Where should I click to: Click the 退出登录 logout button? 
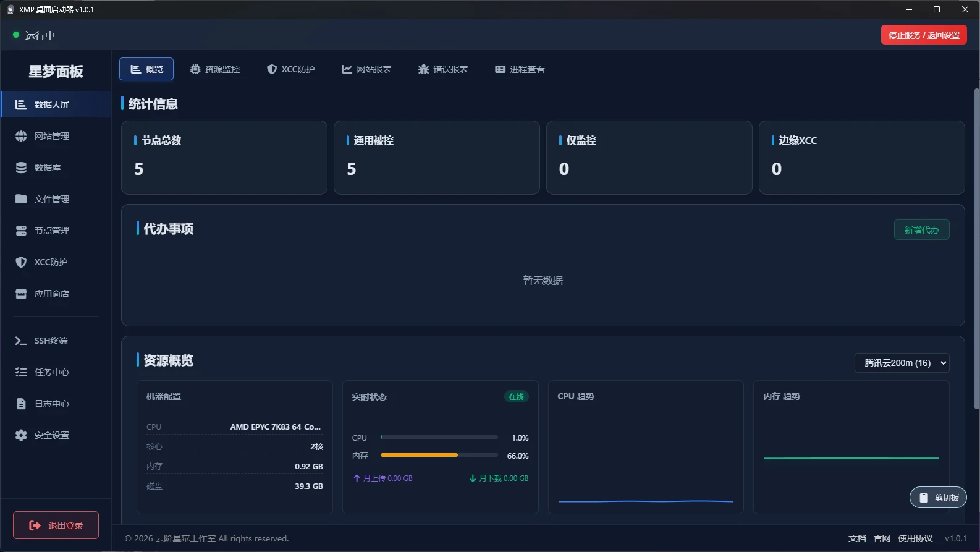[56, 525]
